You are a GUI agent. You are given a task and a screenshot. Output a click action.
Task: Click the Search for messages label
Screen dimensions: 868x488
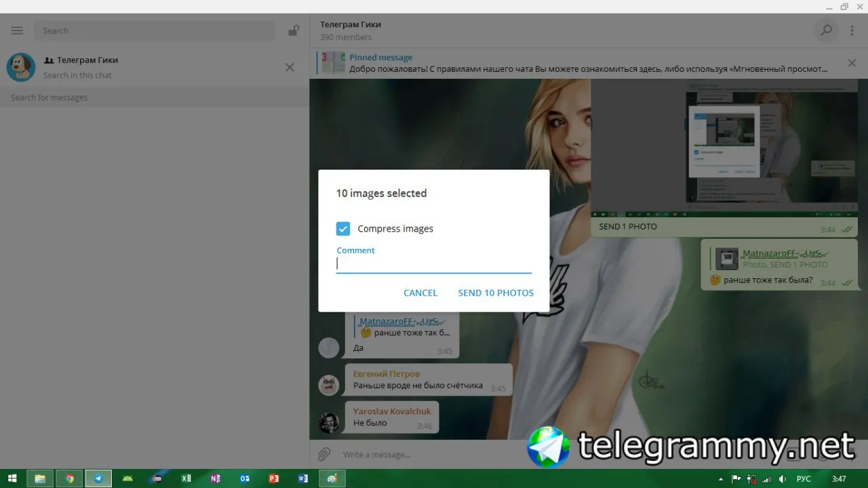pyautogui.click(x=49, y=98)
